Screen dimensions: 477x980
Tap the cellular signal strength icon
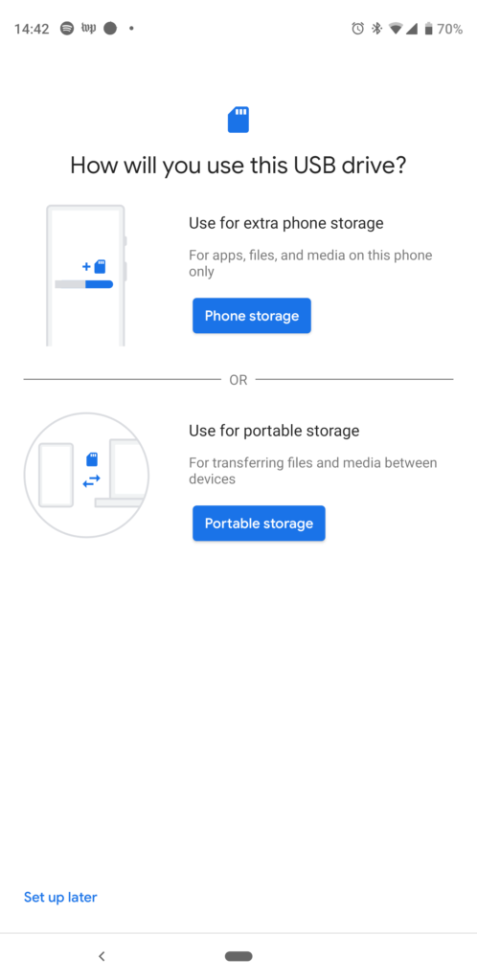click(411, 29)
